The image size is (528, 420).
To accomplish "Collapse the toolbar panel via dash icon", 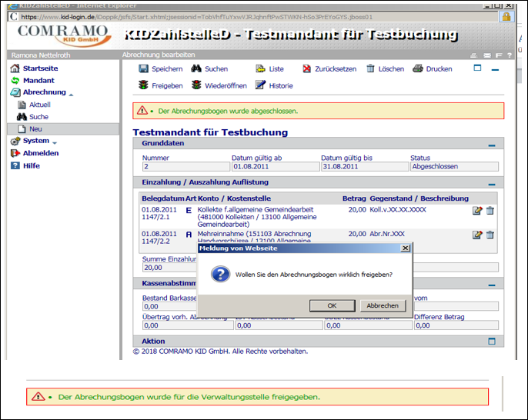I will click(x=495, y=70).
